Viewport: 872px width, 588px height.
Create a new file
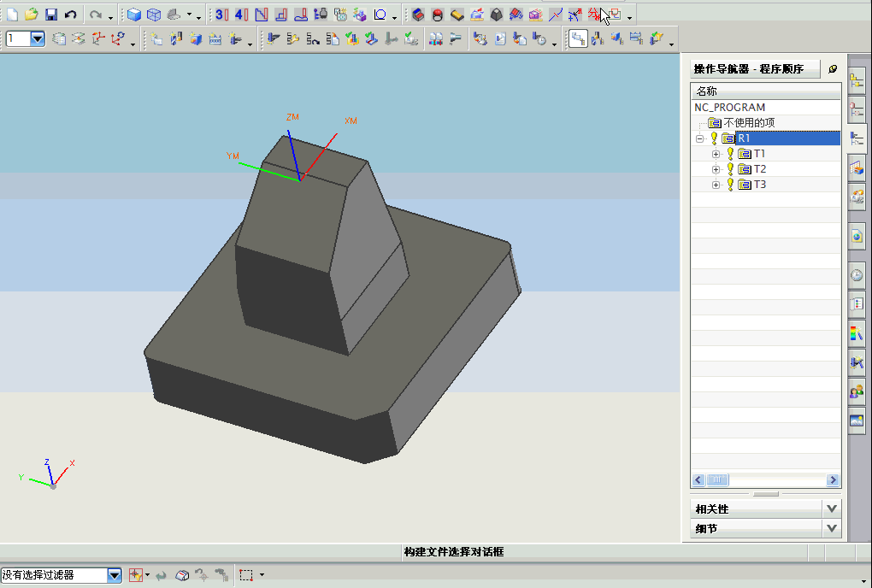pos(12,15)
